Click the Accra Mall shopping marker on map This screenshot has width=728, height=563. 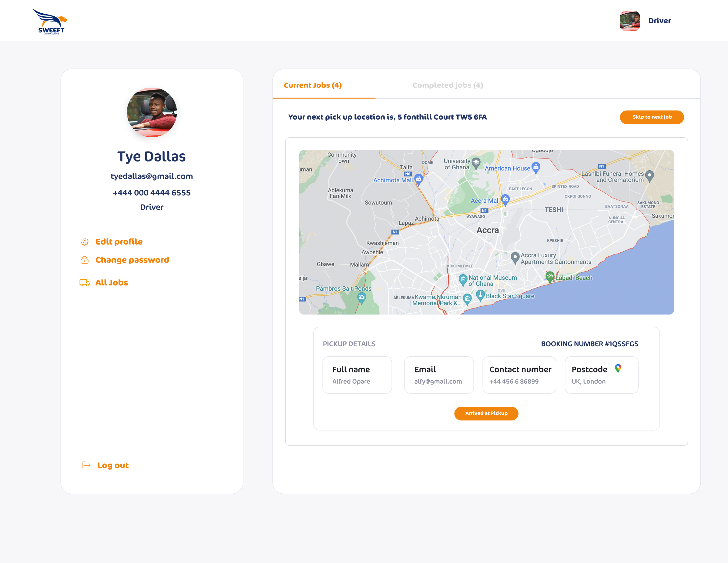click(505, 200)
